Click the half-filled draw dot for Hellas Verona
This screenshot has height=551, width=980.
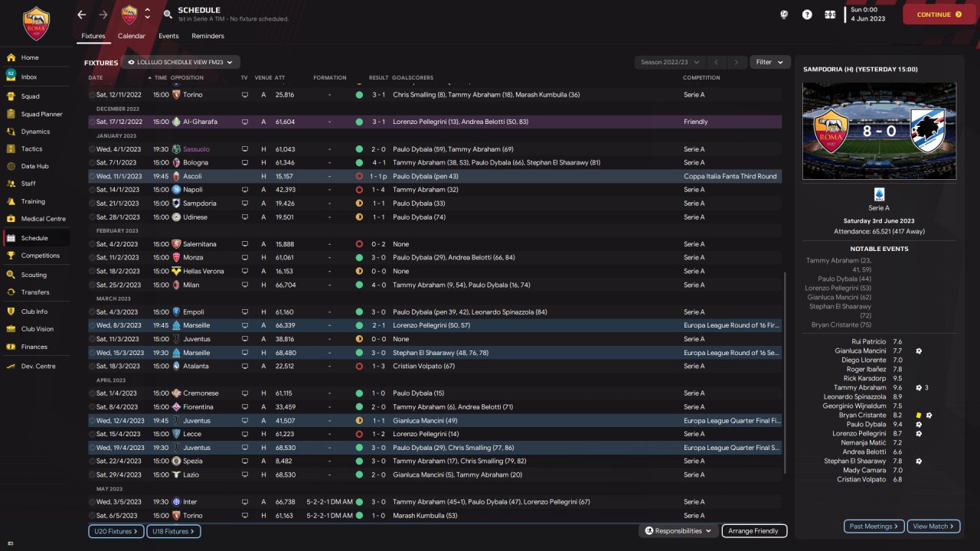tap(359, 272)
